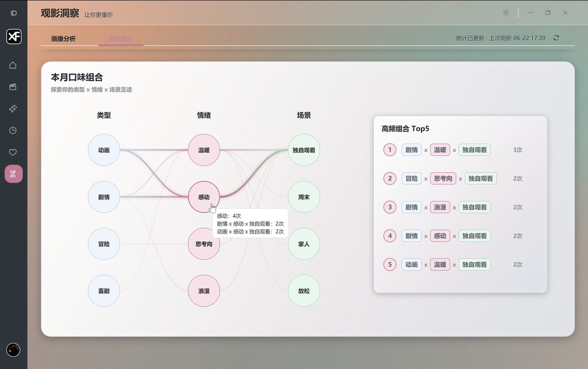Image resolution: width=588 pixels, height=369 pixels.
Task: Click the 3次 count text
Action: [518, 150]
